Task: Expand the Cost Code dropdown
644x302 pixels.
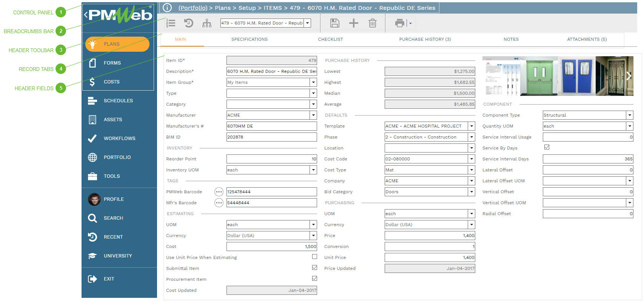Action: click(x=471, y=159)
